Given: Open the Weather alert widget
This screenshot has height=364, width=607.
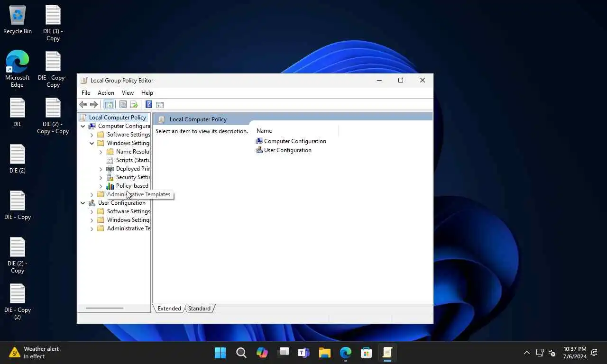Looking at the screenshot, I should point(34,353).
